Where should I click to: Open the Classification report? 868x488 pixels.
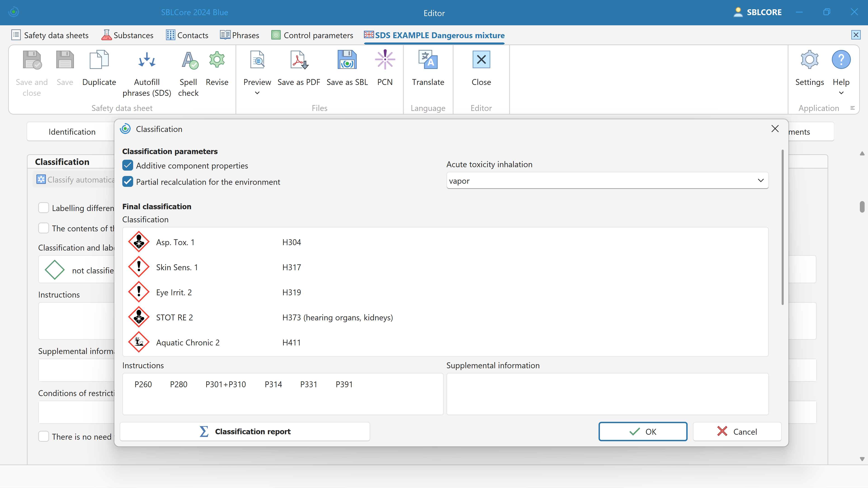[245, 432]
